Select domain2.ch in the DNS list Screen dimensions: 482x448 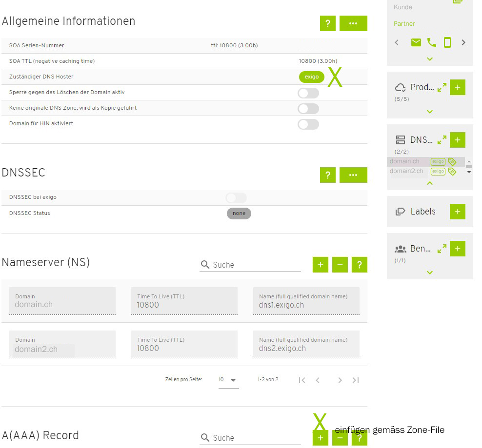tap(406, 171)
